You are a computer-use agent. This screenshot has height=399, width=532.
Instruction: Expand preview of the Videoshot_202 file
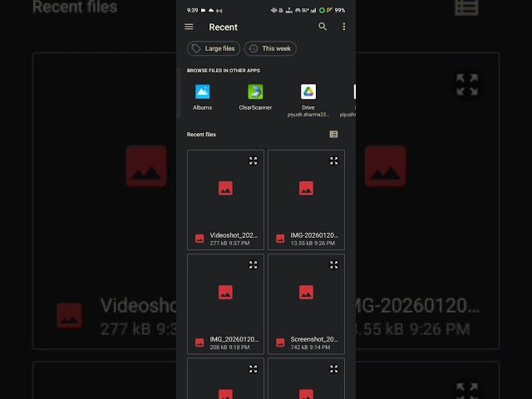(x=253, y=160)
